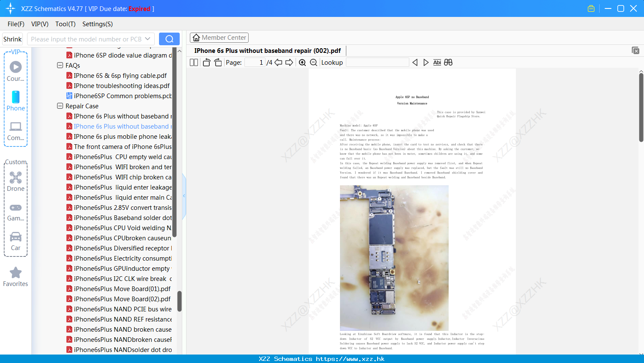Open iPhone6sPlus NAND REF resistance case
Image resolution: width=644 pixels, height=363 pixels.
coord(119,319)
